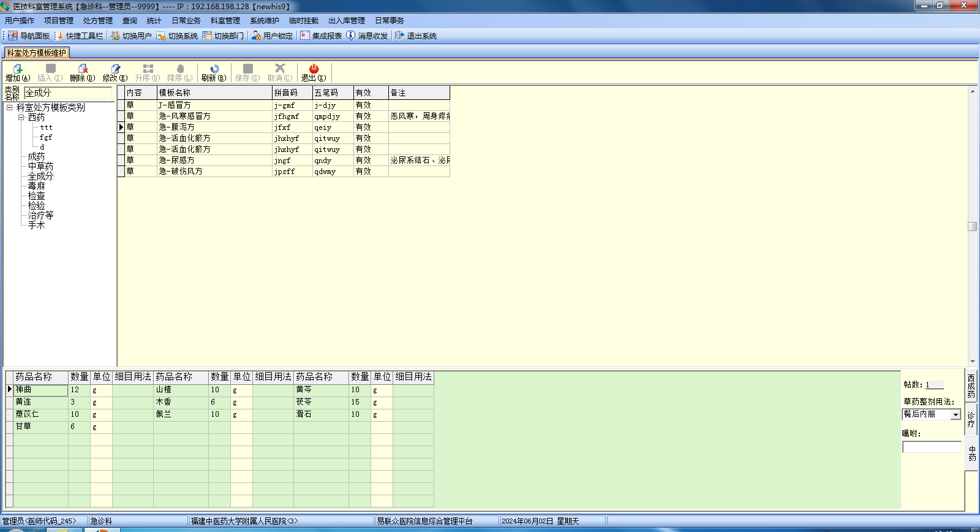980x532 pixels.
Task: Open the 系统维护 menu
Action: coord(265,21)
